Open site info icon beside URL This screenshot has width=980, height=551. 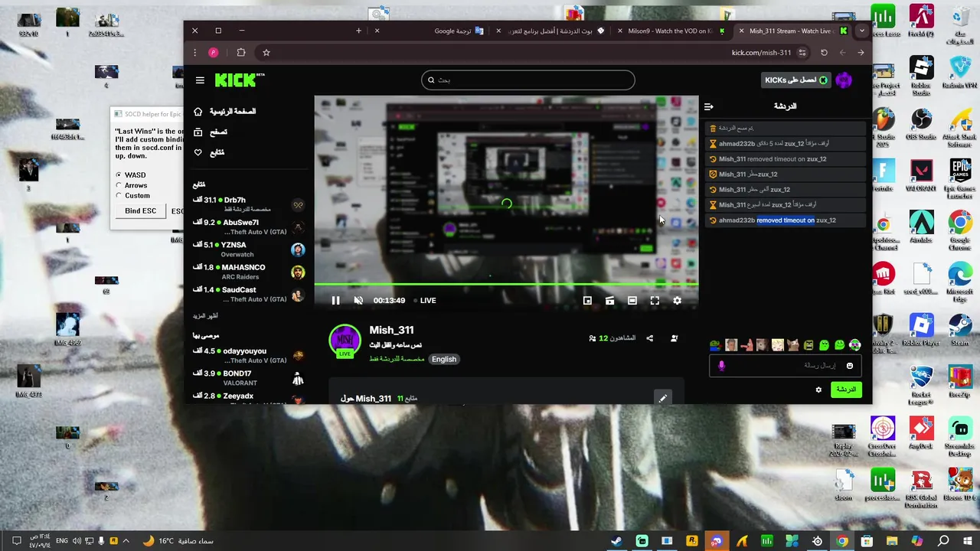click(x=802, y=53)
